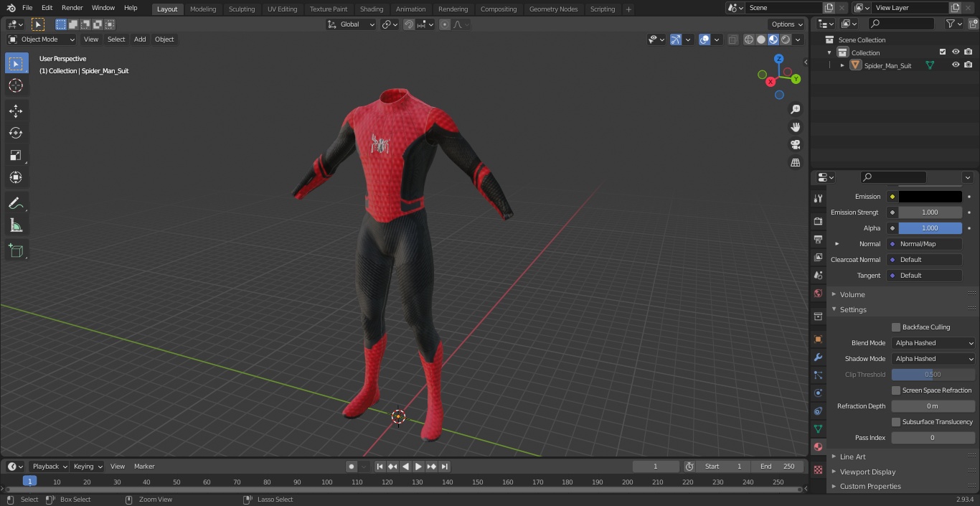Enable Subsurface Translucency checkbox
The image size is (980, 506).
click(896, 422)
